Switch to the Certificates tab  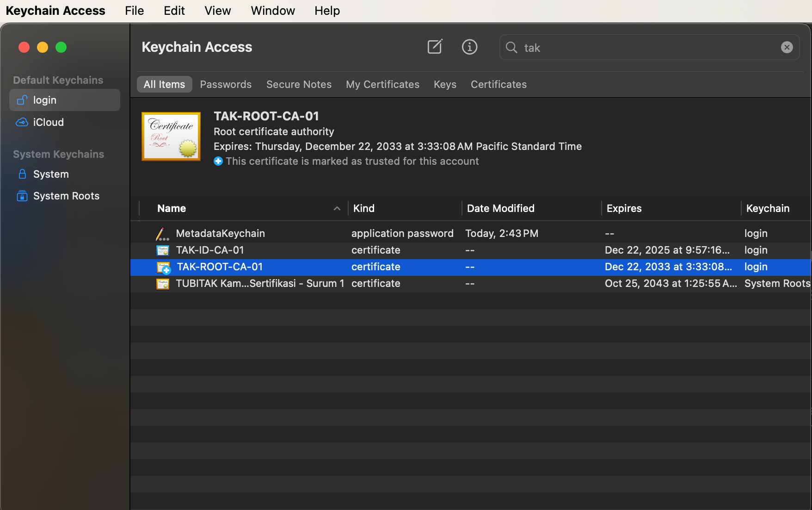[x=498, y=84]
